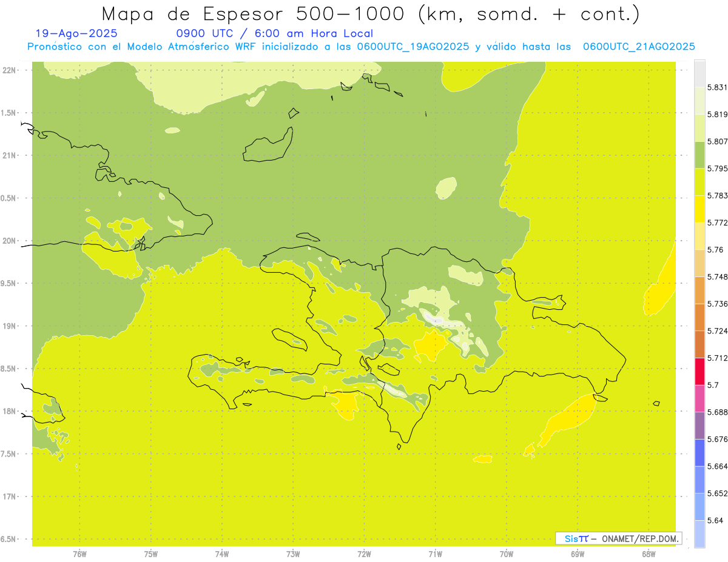Viewport: 728px width, 562px height.
Task: Click the 69W longitude label
Action: pyautogui.click(x=577, y=554)
